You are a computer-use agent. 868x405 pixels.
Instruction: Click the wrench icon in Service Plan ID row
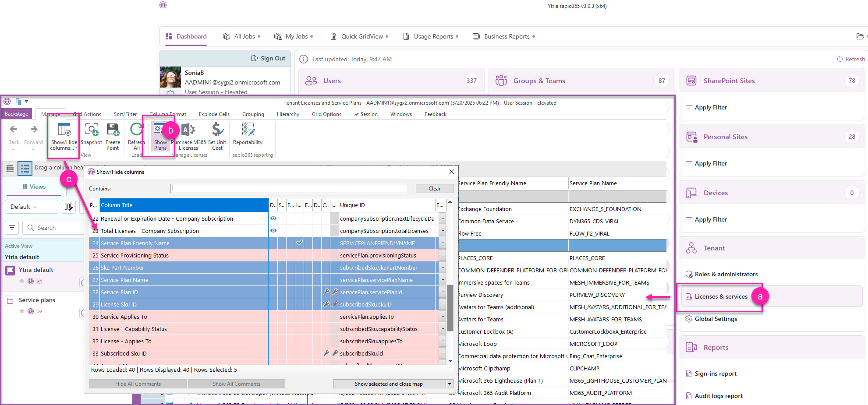pos(326,292)
